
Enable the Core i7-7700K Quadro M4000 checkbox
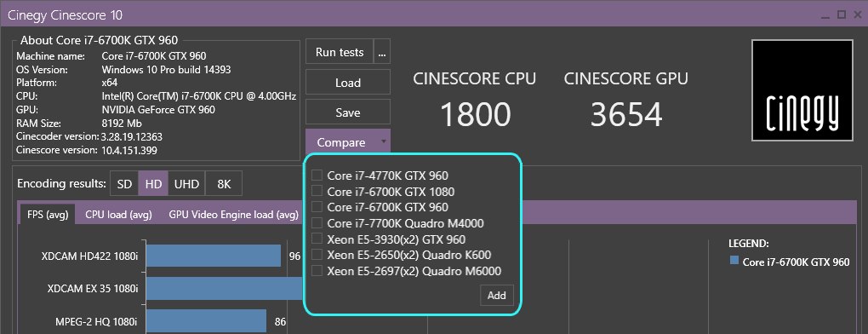coord(317,223)
